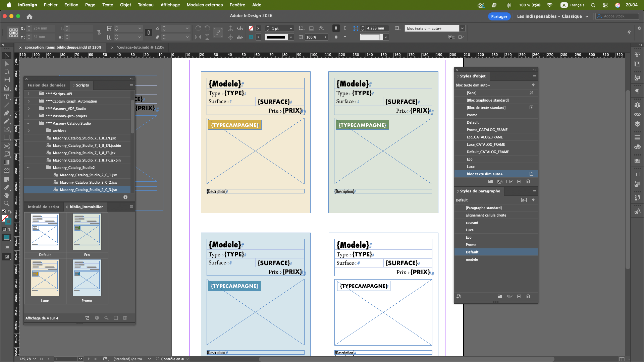Delete selected object style with trash icon

tap(528, 181)
